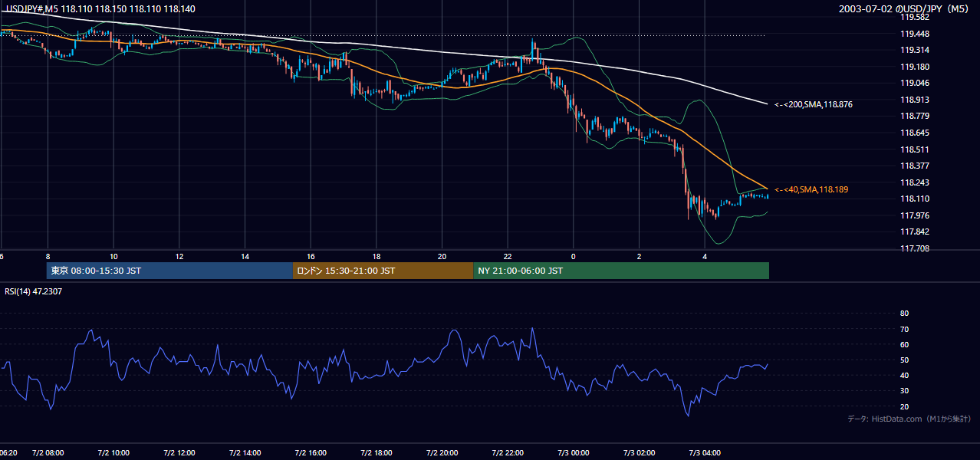Click the 7/3 00:00 date axis label
The image size is (980, 460).
click(x=574, y=453)
